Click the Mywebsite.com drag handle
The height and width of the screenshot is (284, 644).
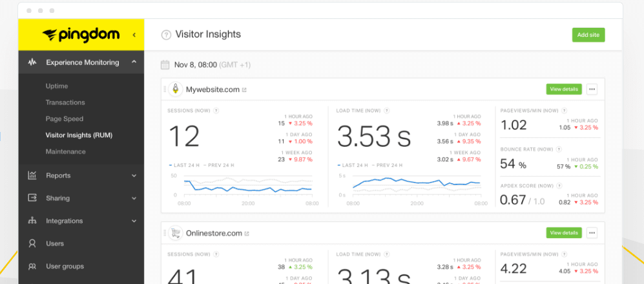tap(165, 89)
